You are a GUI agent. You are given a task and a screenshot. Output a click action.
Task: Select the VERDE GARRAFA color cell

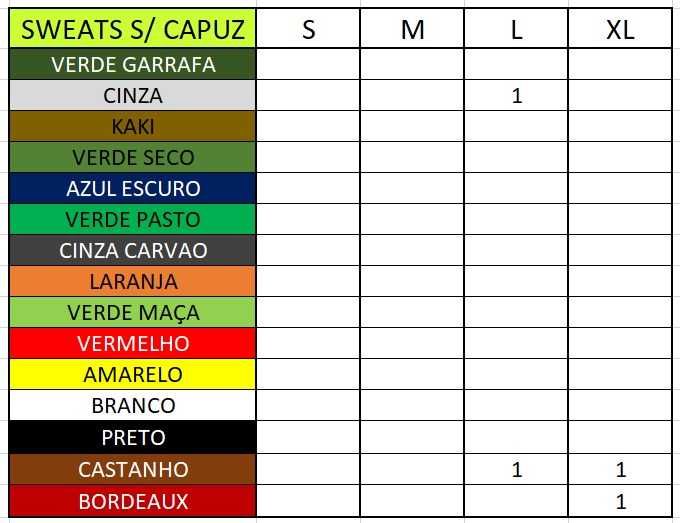pos(133,65)
